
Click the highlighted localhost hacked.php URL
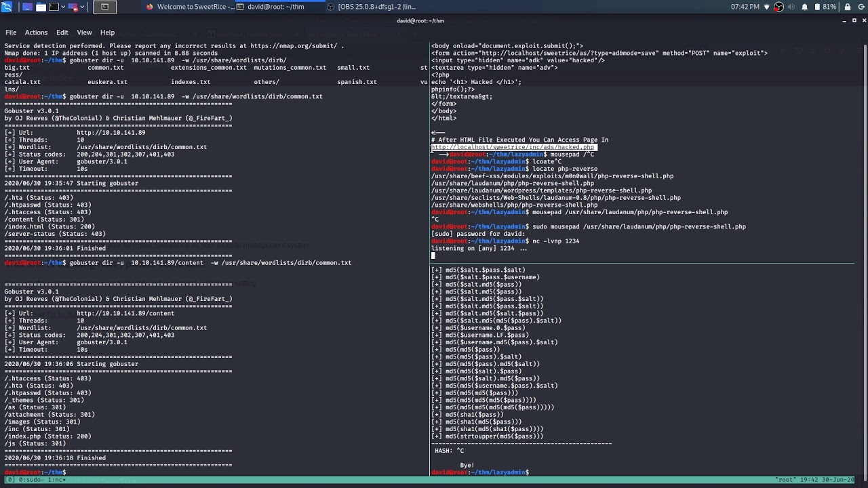[513, 147]
